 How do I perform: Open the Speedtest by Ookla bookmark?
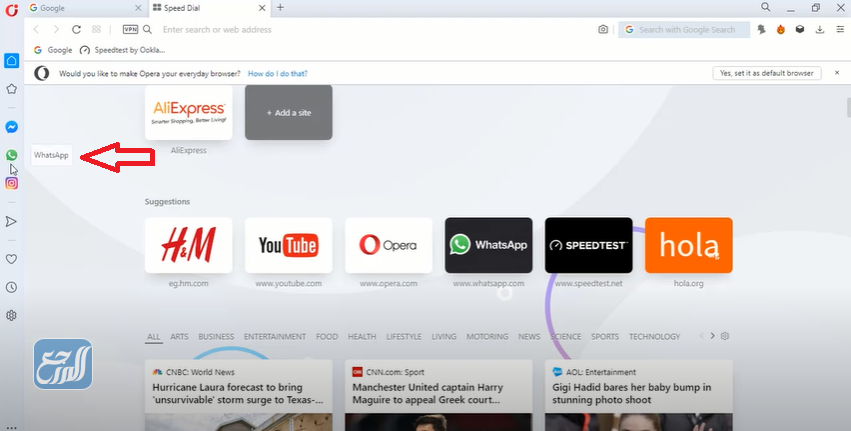point(122,50)
